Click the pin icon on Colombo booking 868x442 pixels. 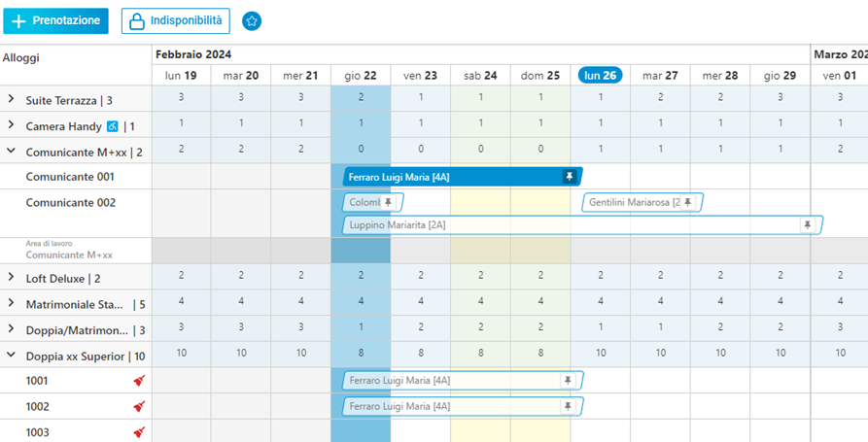click(388, 202)
